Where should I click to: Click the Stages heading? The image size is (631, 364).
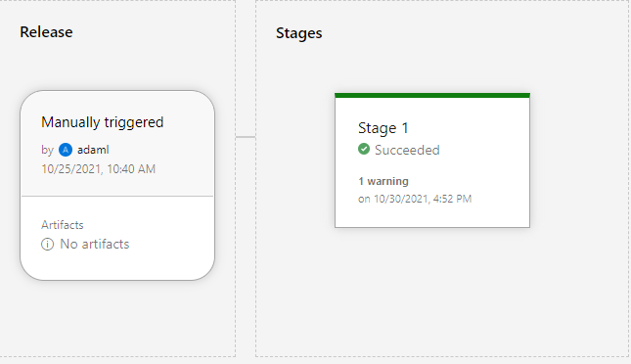click(x=299, y=33)
